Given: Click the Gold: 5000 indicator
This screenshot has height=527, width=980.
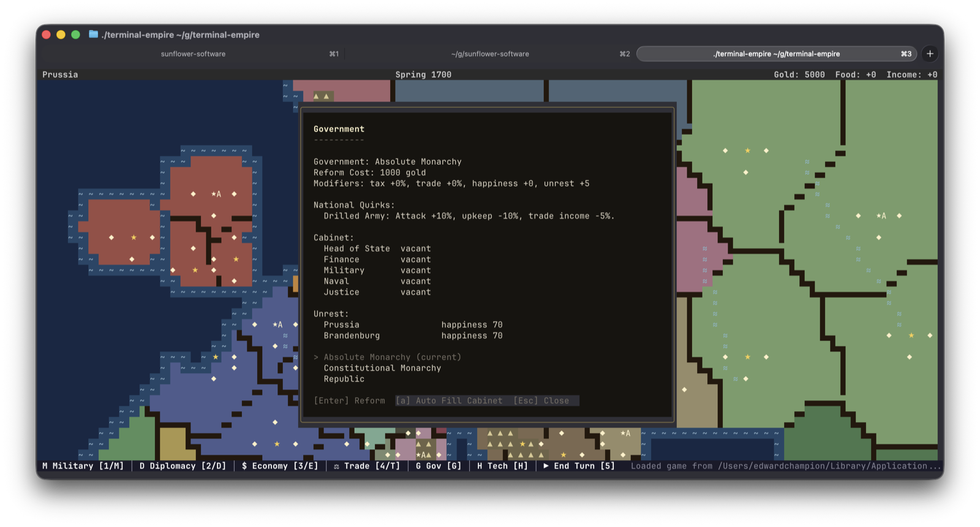Looking at the screenshot, I should 799,75.
